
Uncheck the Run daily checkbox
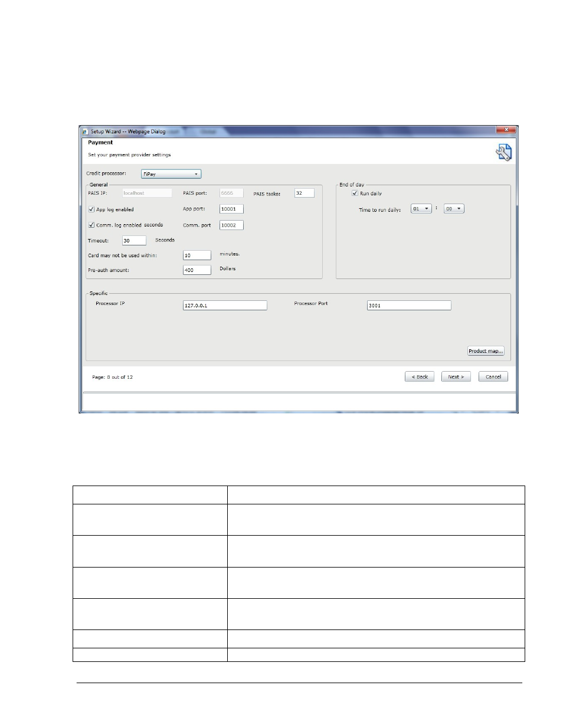point(355,194)
